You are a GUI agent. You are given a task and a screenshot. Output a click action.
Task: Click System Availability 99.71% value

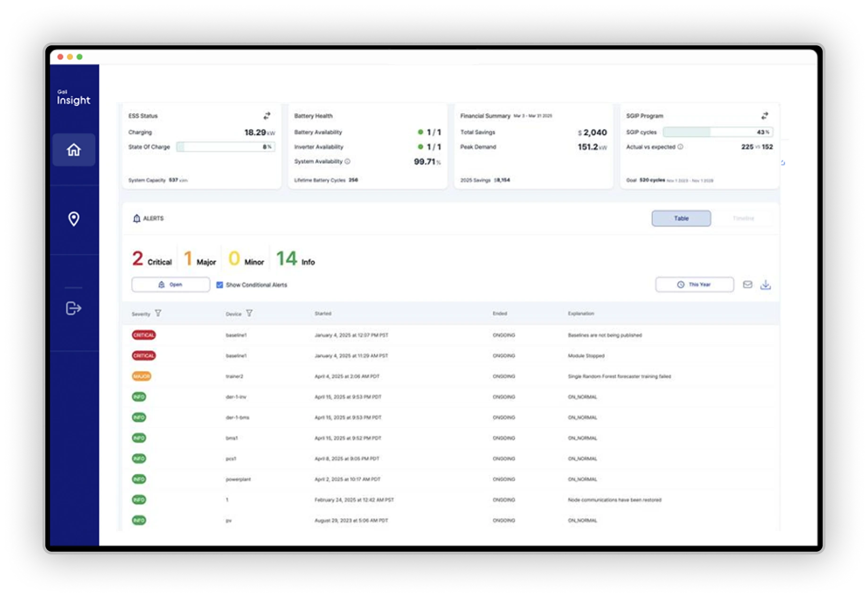[x=427, y=162]
